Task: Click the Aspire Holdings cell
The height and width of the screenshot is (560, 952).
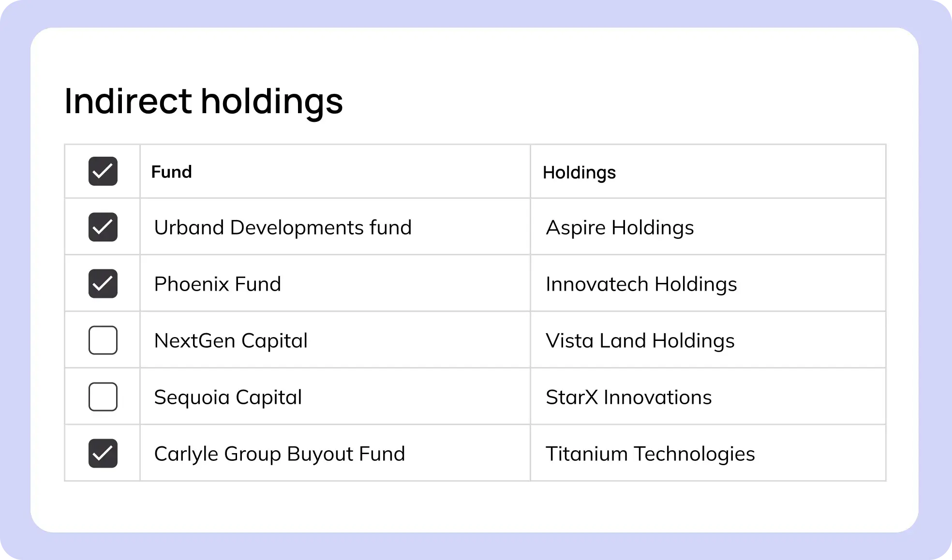Action: (620, 227)
